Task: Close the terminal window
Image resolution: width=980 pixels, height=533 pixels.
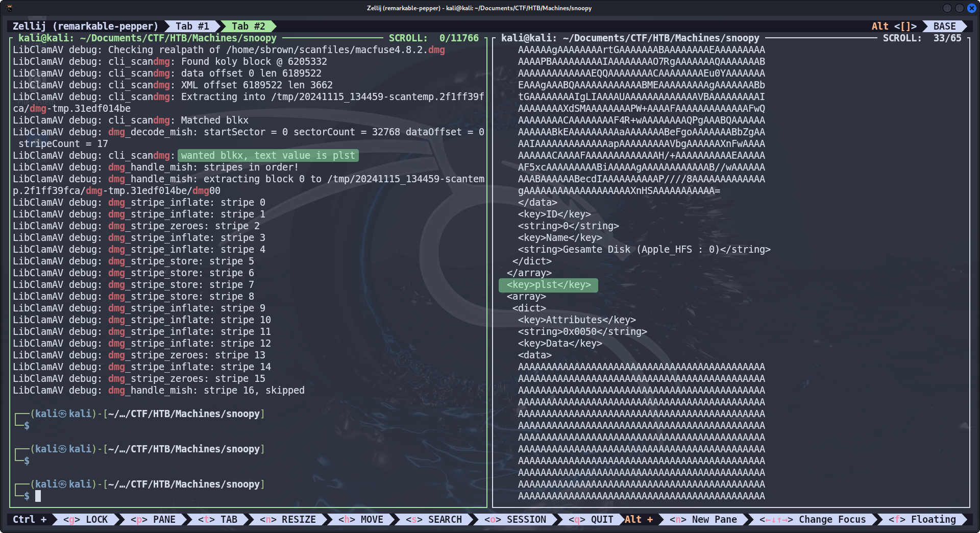Action: (971, 8)
